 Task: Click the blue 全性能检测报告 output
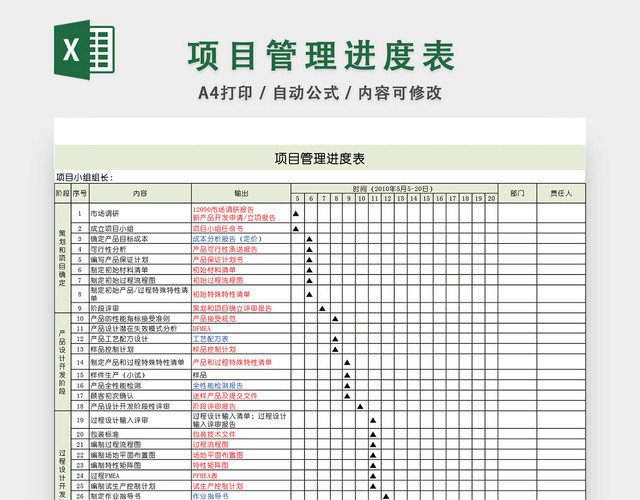(x=218, y=385)
